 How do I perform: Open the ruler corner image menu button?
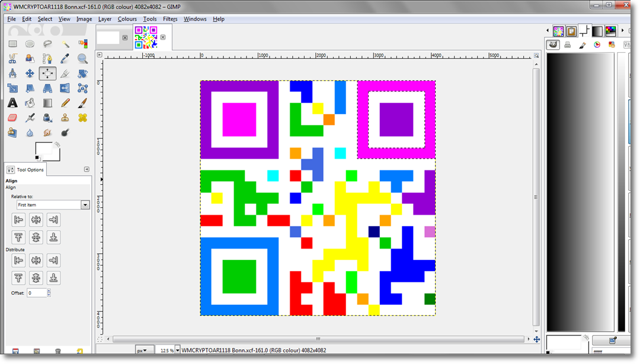click(100, 54)
